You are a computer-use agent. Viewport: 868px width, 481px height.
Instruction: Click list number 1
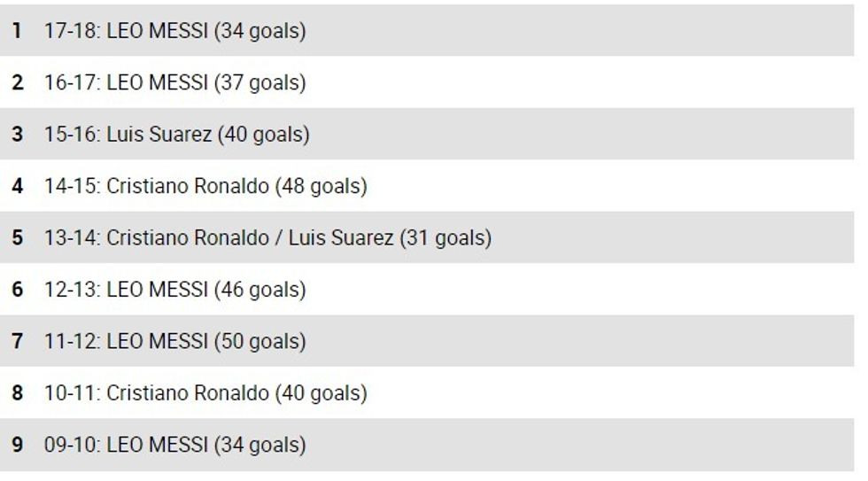click(x=17, y=31)
